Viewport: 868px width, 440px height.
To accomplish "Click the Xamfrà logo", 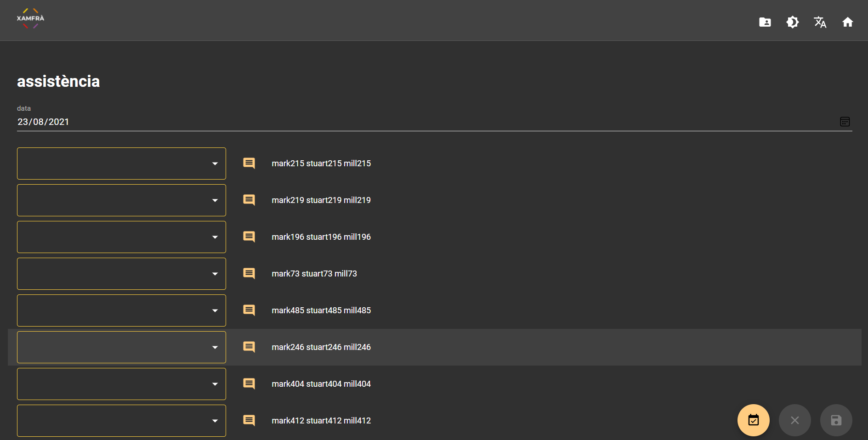I will (x=30, y=18).
